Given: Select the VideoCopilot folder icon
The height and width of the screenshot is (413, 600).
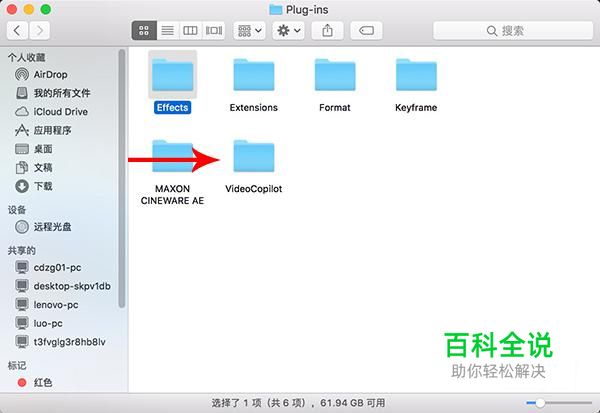Looking at the screenshot, I should tap(254, 156).
